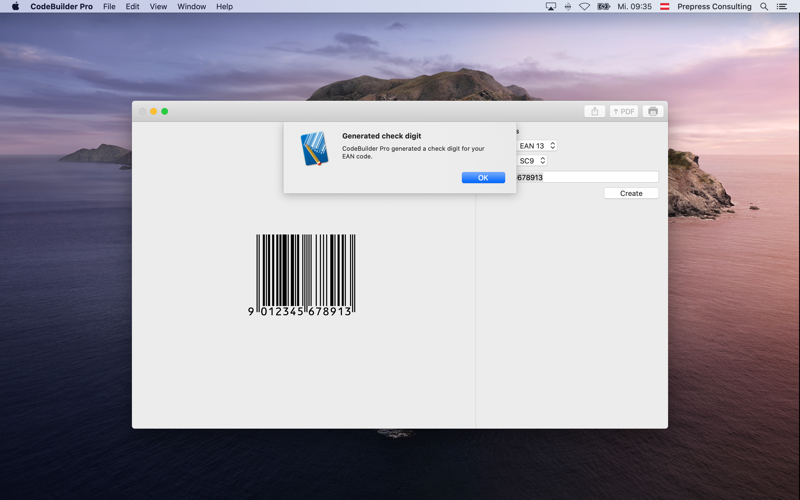Click the Print toolbar icon
This screenshot has height=500, width=800.
pos(653,111)
